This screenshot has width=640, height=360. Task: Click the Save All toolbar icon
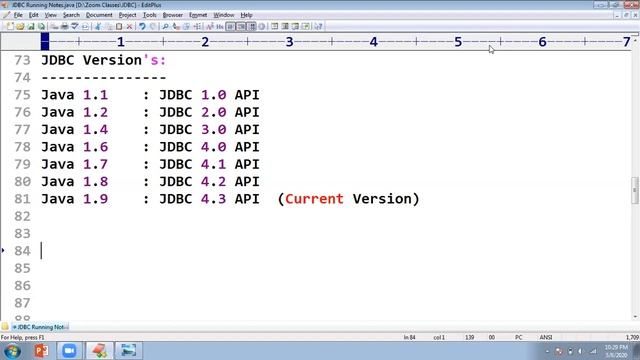pos(41,27)
